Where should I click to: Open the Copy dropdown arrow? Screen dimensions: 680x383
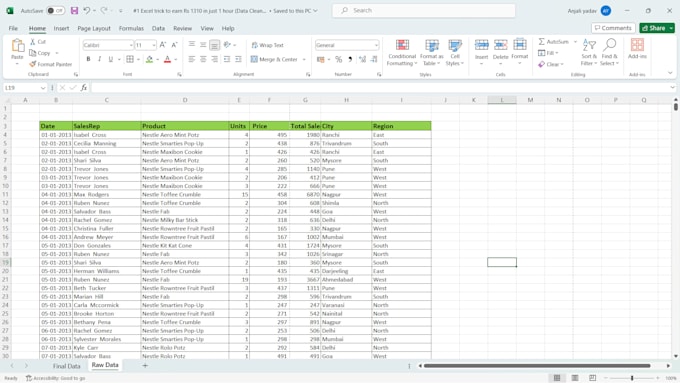[x=57, y=53]
